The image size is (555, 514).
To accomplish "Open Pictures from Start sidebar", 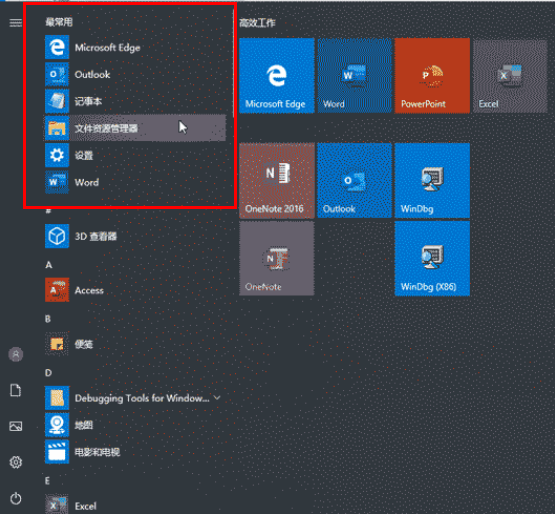I will point(16,426).
